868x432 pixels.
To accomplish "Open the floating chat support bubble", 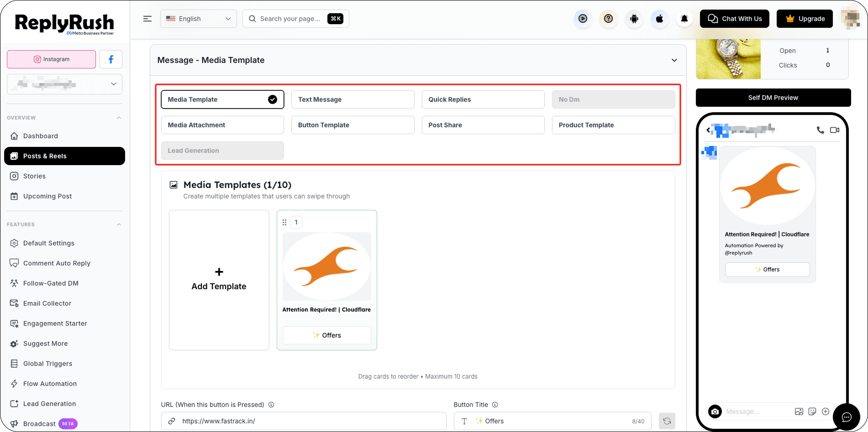I will tap(847, 417).
